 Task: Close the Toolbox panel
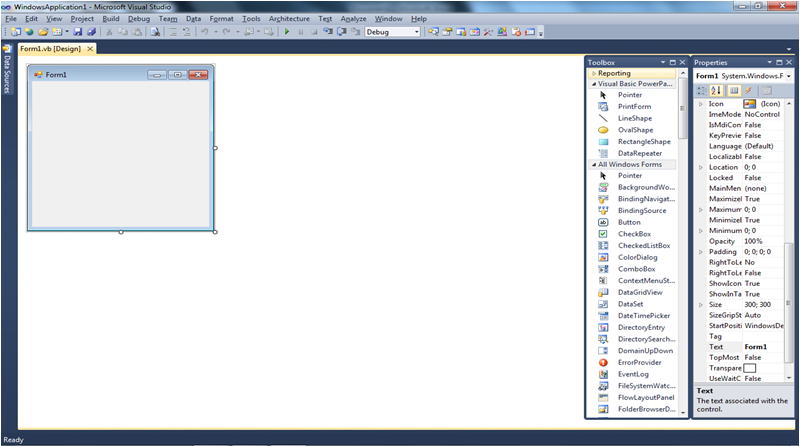[x=682, y=62]
